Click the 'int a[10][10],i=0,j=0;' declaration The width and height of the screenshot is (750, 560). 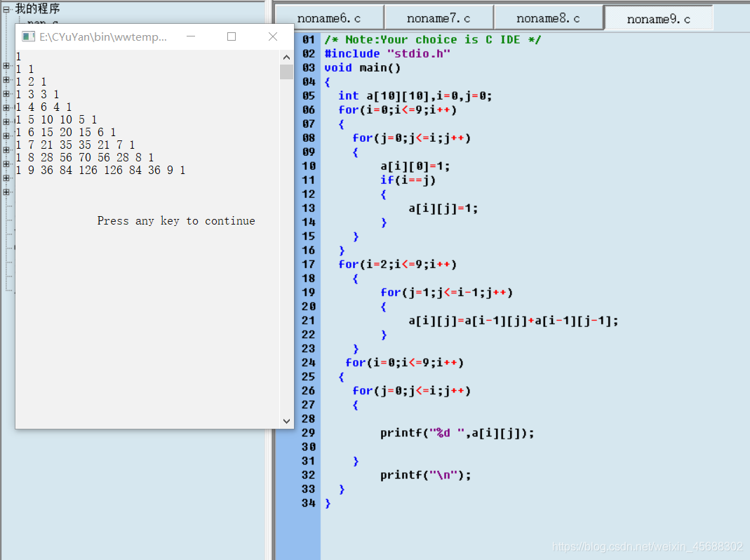(x=415, y=95)
